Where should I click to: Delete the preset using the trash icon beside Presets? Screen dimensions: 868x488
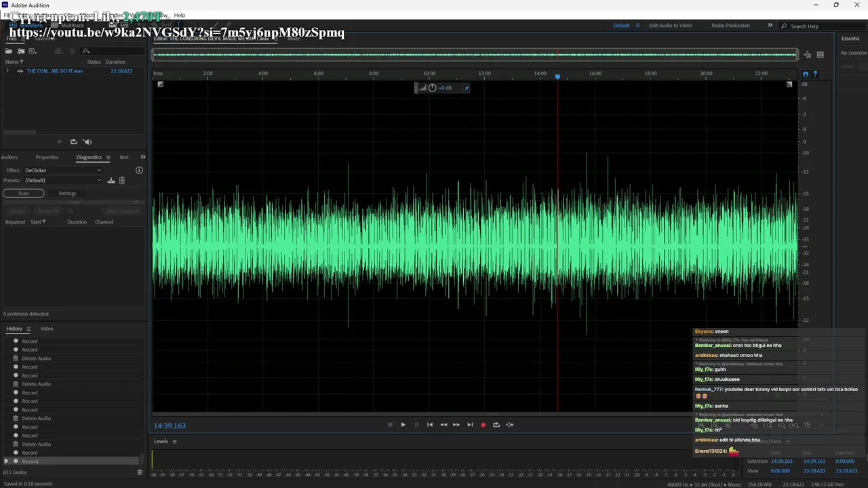pos(122,180)
